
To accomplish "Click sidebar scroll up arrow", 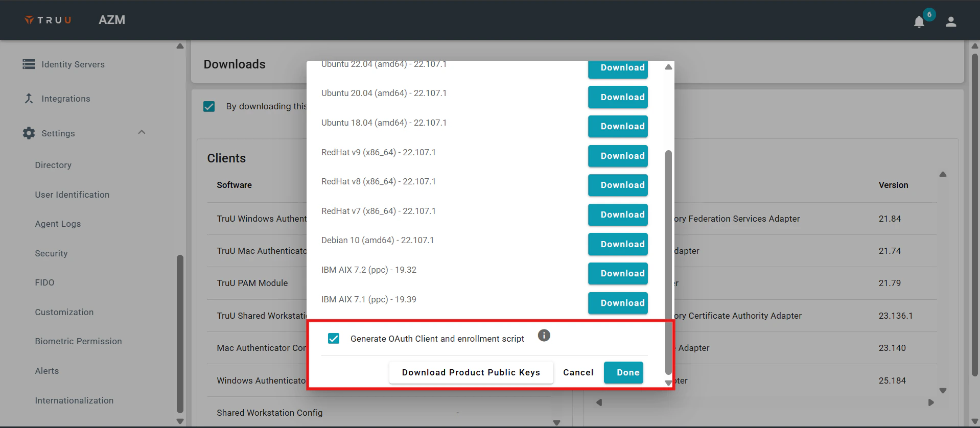I will 180,46.
